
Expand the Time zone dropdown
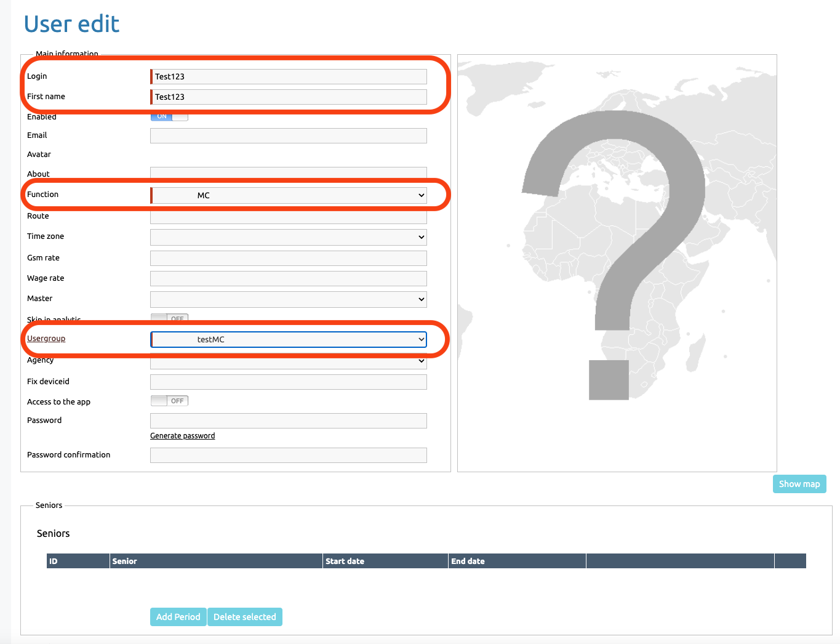pyautogui.click(x=288, y=237)
